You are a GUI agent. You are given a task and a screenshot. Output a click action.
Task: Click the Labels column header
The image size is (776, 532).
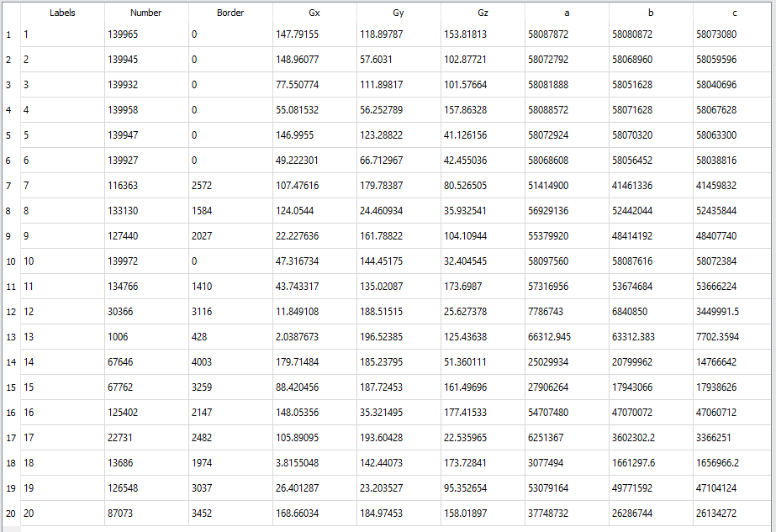pos(62,13)
